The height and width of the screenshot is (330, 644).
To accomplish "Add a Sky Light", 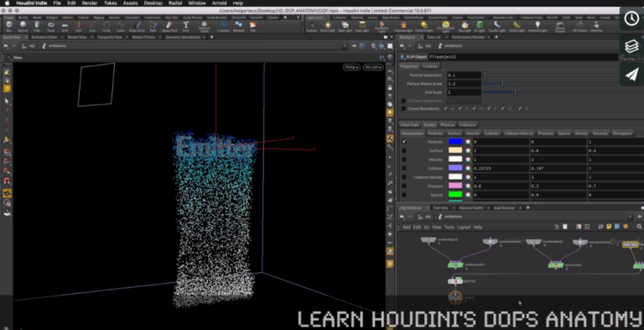I will pos(465,27).
